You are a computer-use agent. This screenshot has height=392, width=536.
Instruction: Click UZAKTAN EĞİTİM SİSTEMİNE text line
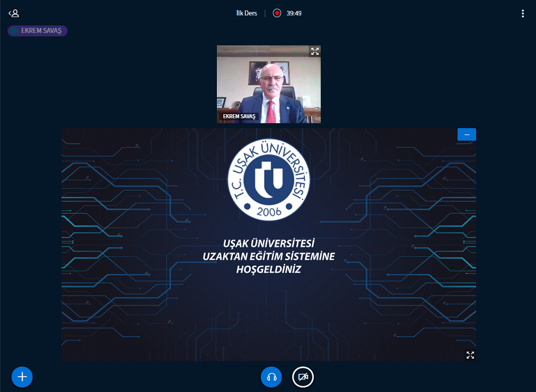(x=269, y=256)
